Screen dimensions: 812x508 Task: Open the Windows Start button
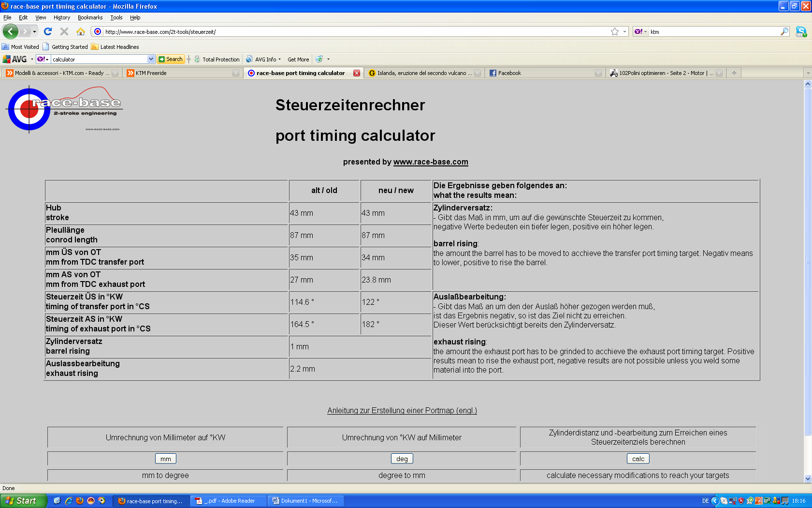click(23, 501)
